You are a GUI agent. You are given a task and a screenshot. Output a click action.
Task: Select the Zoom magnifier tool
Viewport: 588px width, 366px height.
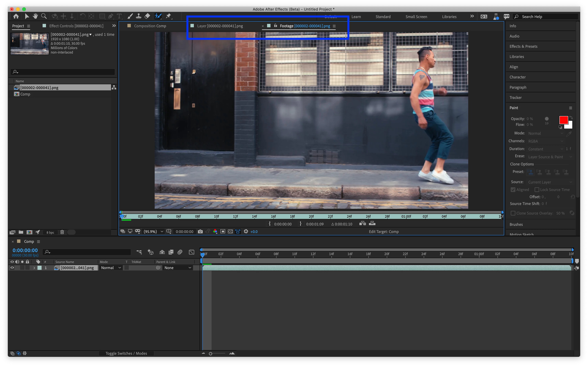point(44,16)
